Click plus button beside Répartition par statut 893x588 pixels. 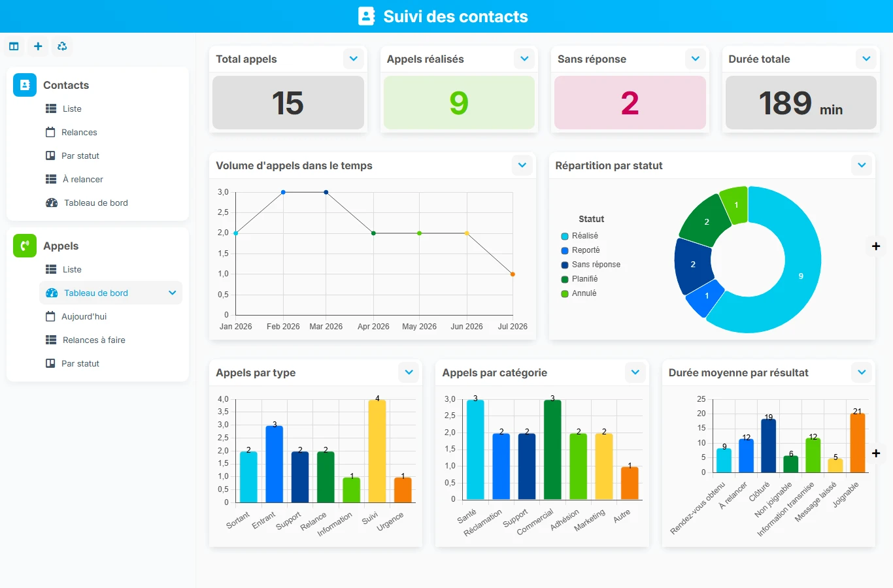(876, 246)
